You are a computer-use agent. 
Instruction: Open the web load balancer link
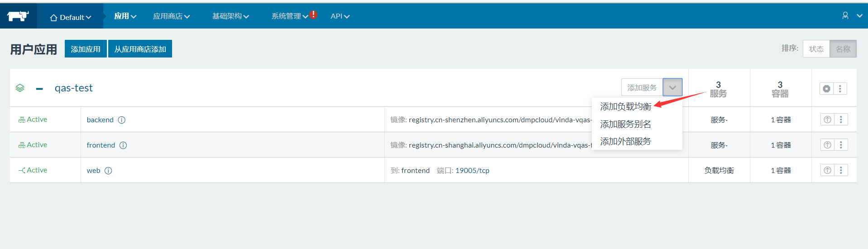[93, 171]
